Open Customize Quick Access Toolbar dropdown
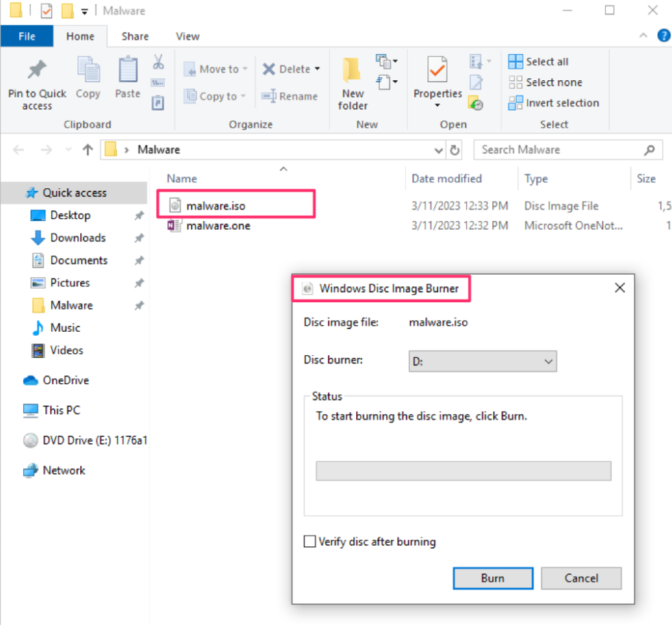The image size is (672, 626). [x=85, y=11]
